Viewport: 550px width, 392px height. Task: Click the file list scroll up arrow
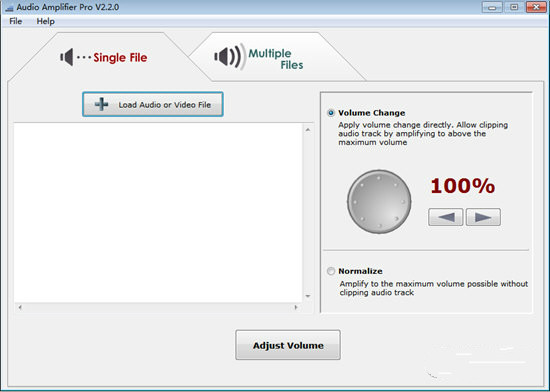point(308,130)
